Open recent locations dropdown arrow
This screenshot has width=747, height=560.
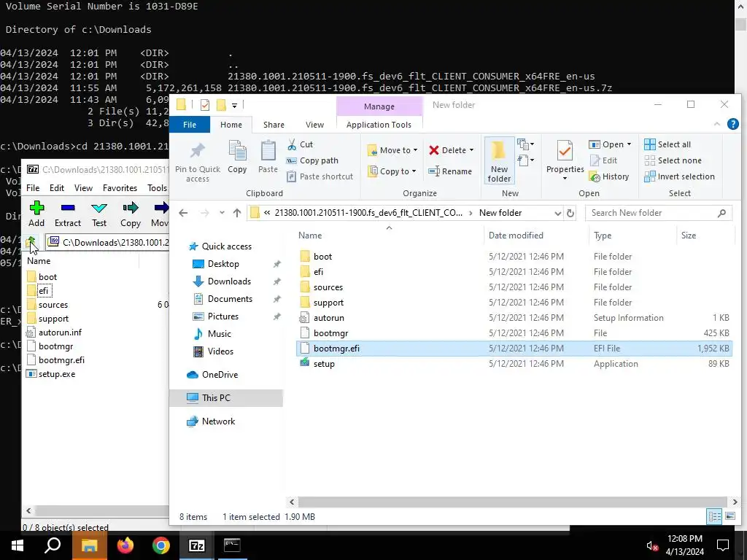point(222,213)
